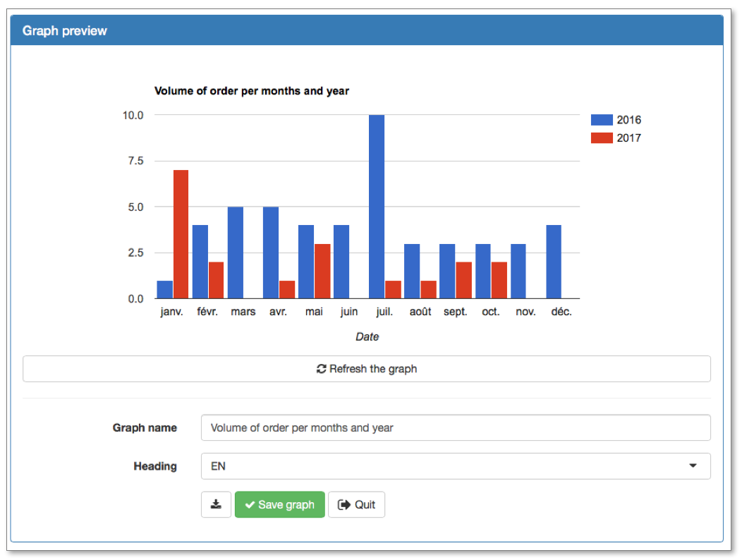This screenshot has width=742, height=560.
Task: Click the mai axis label
Action: click(314, 312)
